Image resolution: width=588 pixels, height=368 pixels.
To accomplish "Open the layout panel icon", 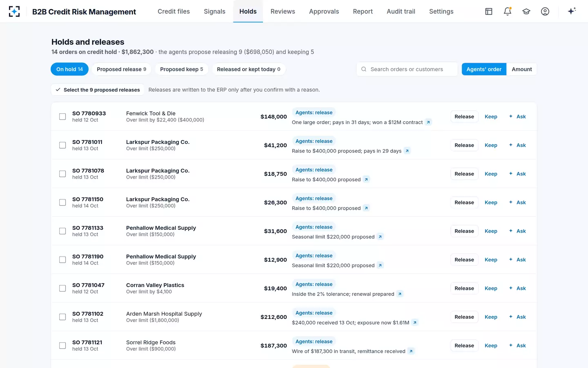I will 489,11.
